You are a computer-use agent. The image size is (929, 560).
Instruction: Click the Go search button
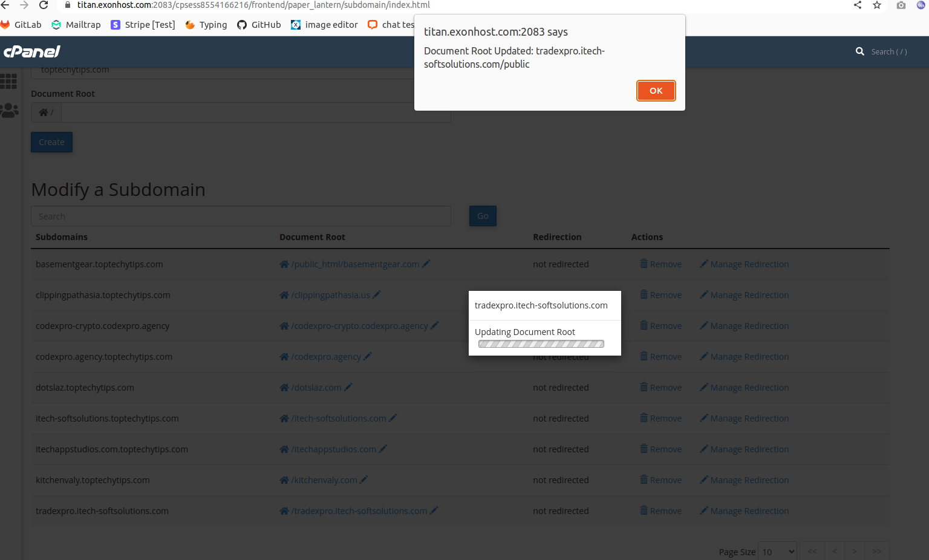tap(483, 216)
